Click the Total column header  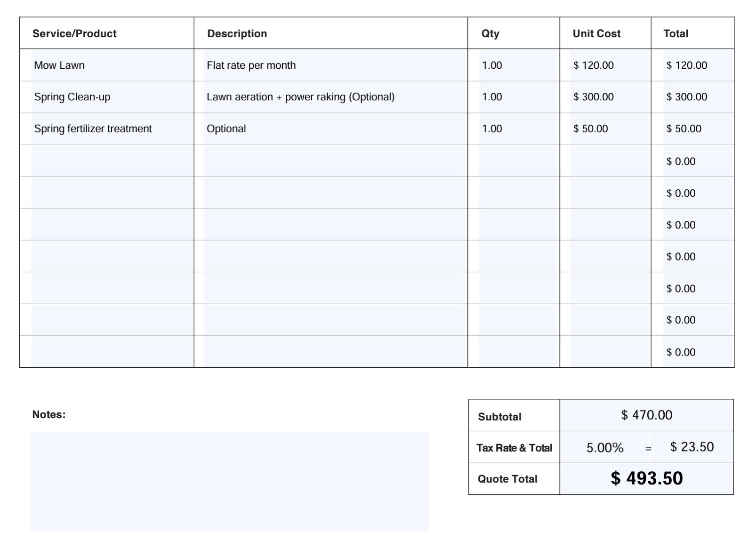(676, 33)
